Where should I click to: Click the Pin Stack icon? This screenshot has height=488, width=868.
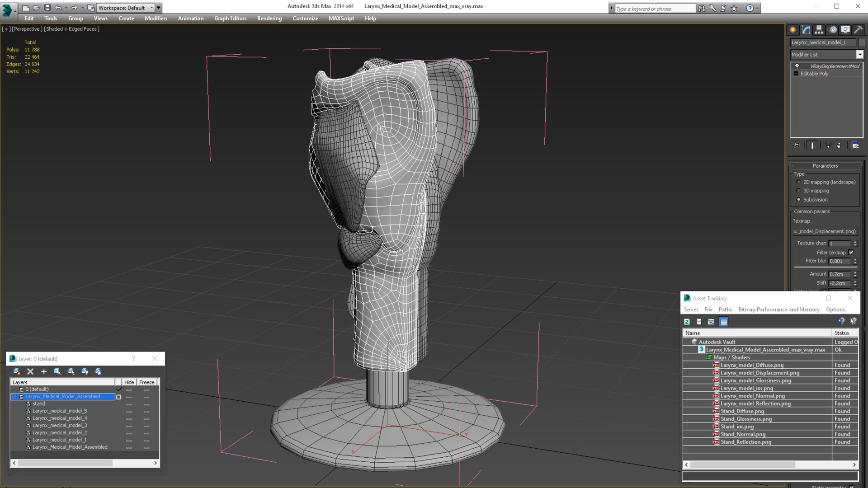click(797, 145)
